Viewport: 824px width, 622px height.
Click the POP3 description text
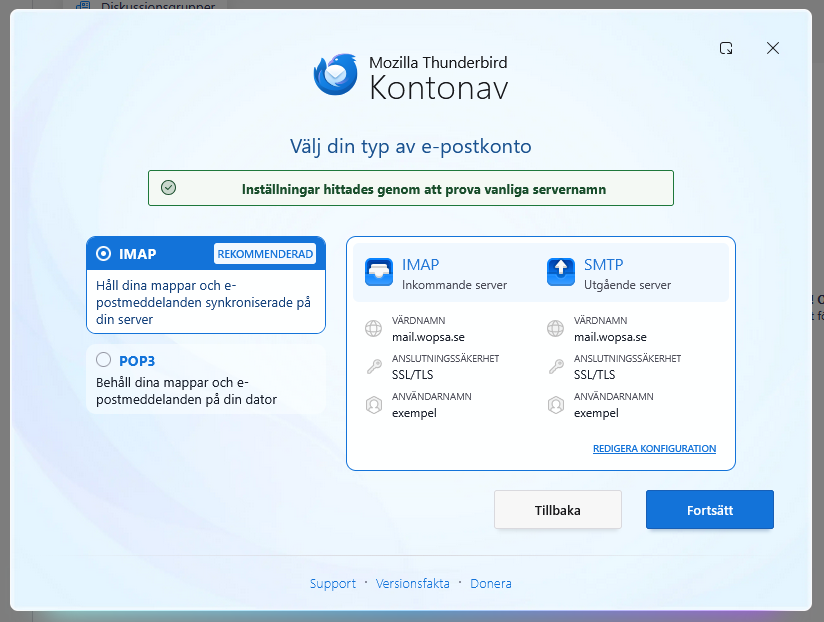pos(186,391)
